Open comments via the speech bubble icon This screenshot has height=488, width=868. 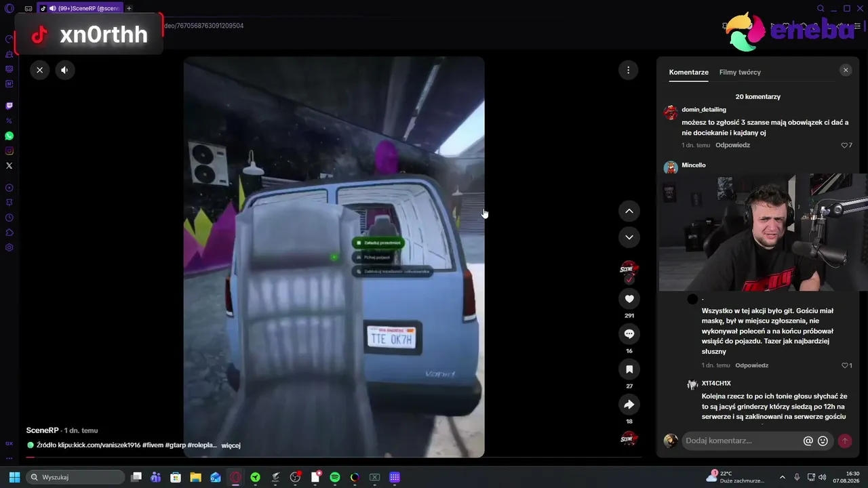click(x=629, y=334)
